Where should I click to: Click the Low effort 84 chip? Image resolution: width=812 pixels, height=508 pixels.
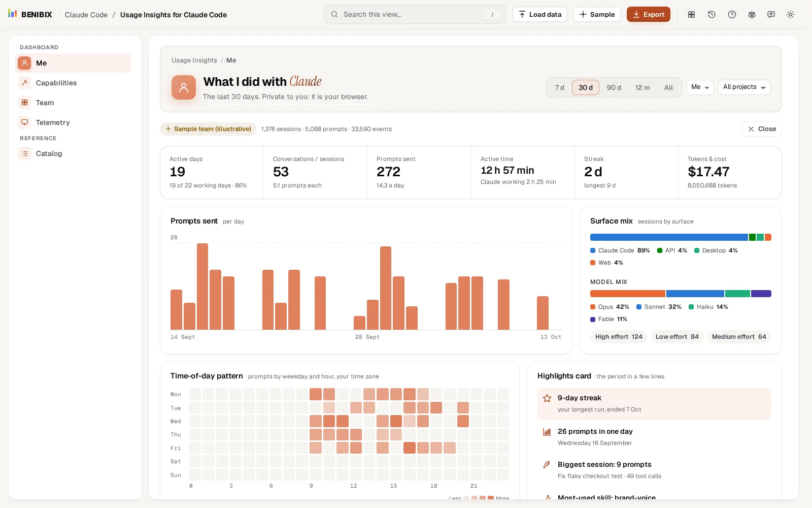677,337
